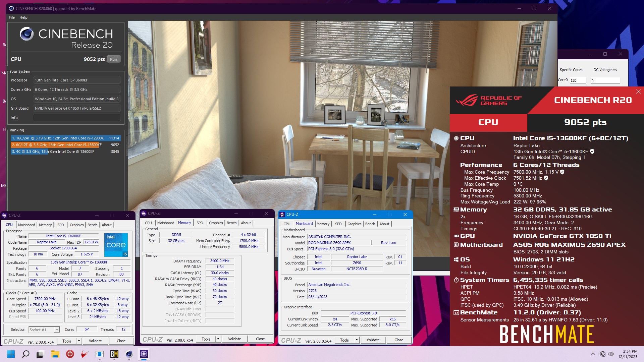Viewport: 644px width, 362px height.
Task: Click the verified shield beside Max Effective Clock
Action: (546, 178)
